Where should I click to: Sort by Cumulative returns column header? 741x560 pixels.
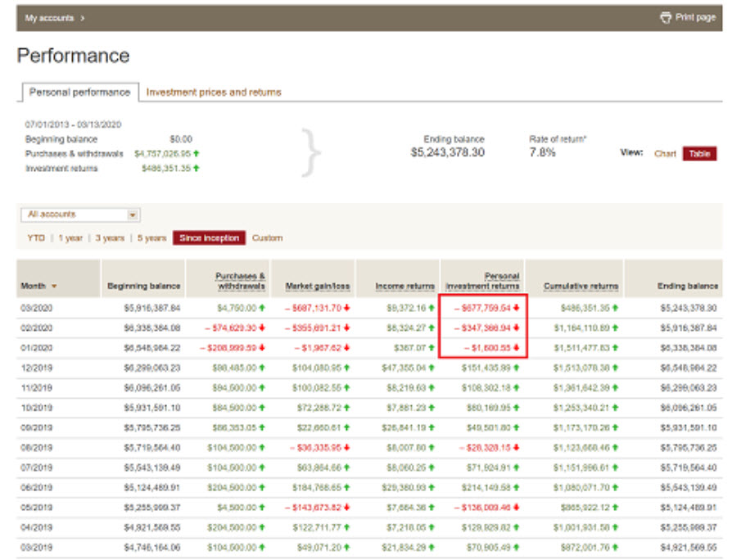[x=581, y=287]
